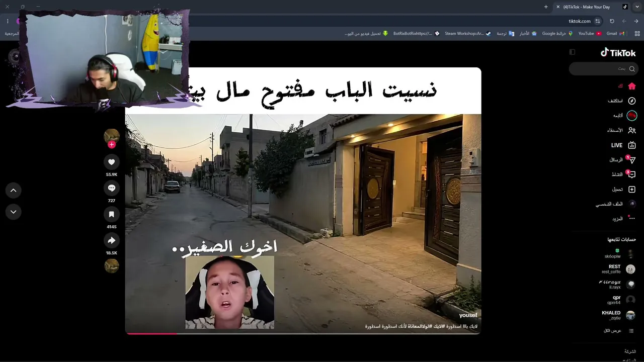644x362 pixels.
Task: Open the Steam Workshop bookmark
Action: [x=467, y=34]
